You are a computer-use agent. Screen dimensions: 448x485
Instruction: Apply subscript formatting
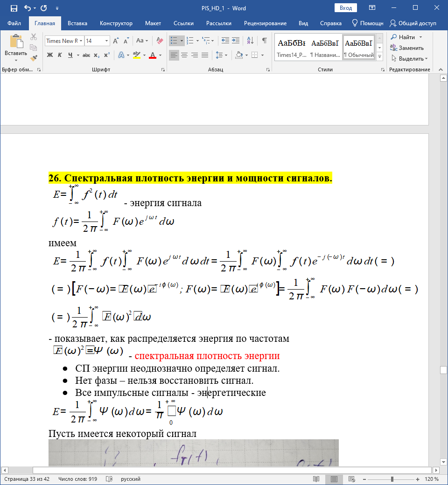pos(97,55)
